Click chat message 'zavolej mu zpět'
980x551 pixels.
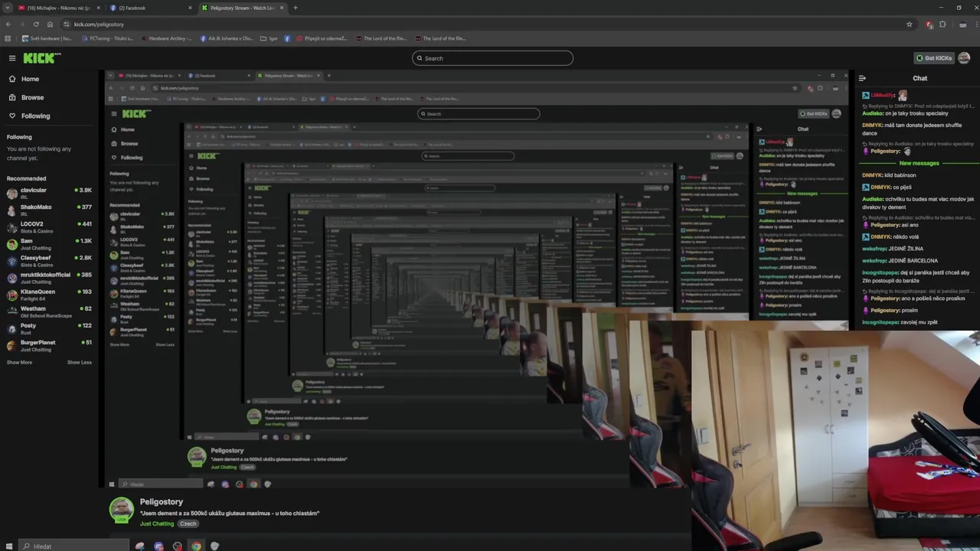click(x=917, y=322)
